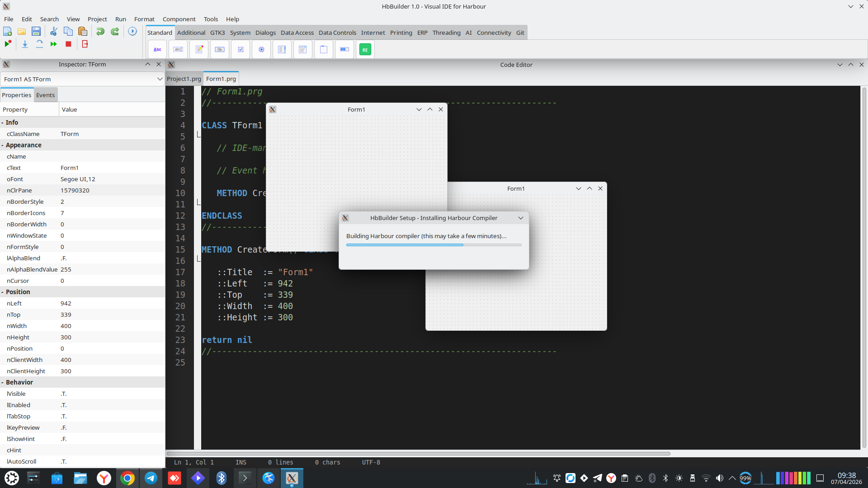Screen dimensions: 868x488
Task: Click the Save floppy disk icon
Action: point(36,31)
